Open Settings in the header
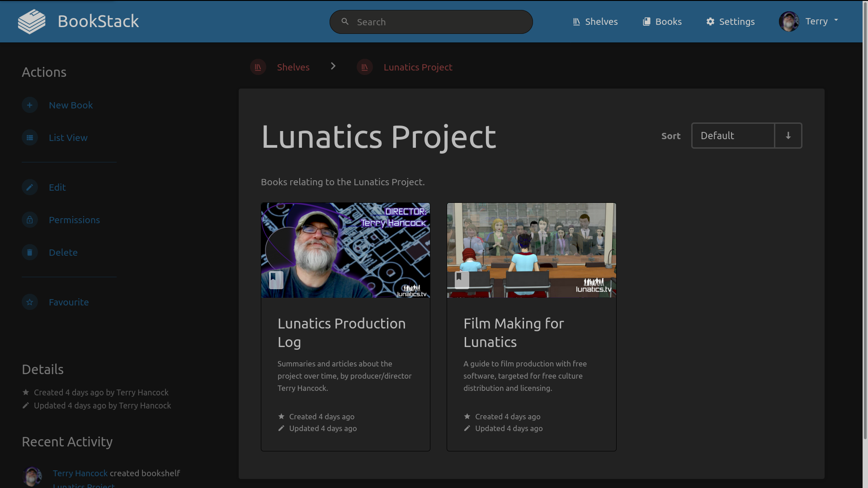This screenshot has height=488, width=868. 731,22
